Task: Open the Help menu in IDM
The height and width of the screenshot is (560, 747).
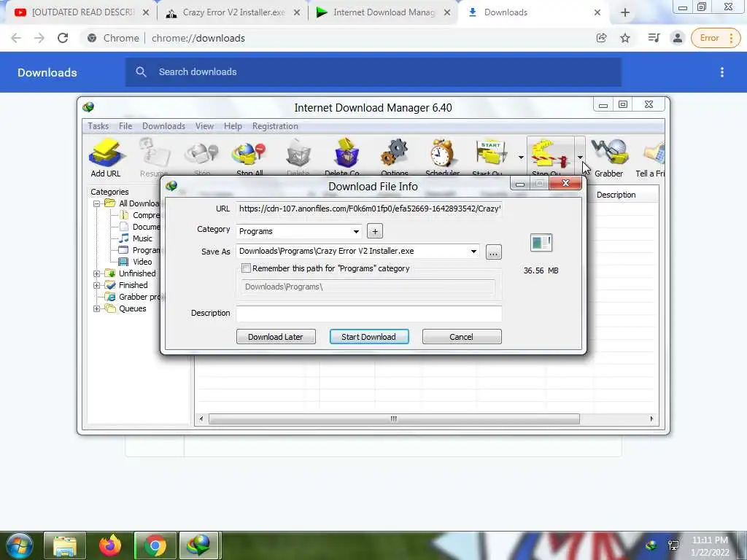Action: (233, 126)
